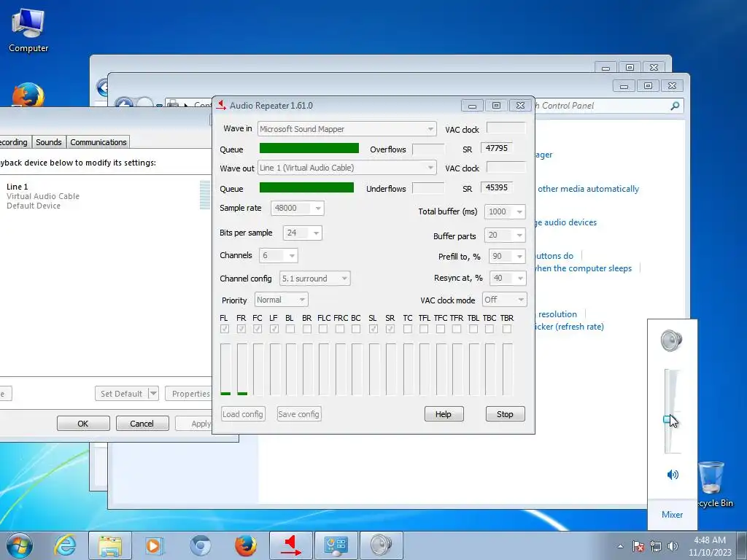Open the Channels dropdown
The width and height of the screenshot is (747, 560).
(x=278, y=256)
